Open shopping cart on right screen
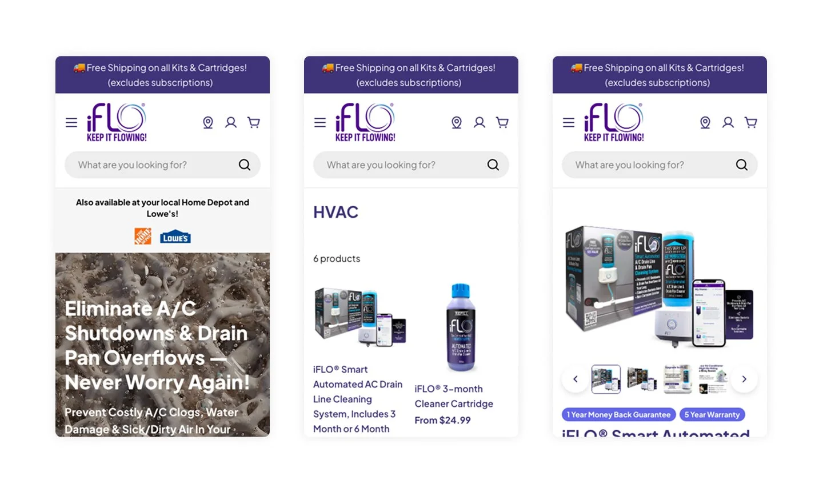823x504 pixels. pyautogui.click(x=751, y=122)
